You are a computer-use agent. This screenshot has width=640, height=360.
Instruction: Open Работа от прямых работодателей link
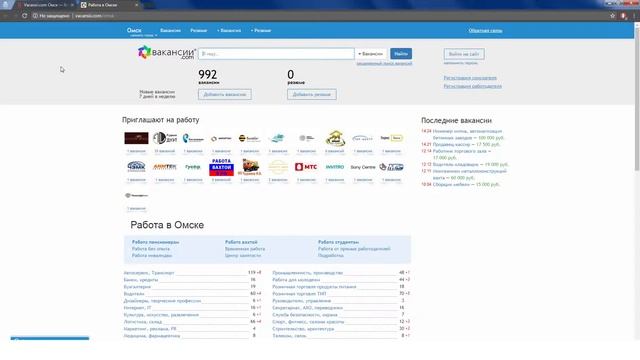pos(354,249)
